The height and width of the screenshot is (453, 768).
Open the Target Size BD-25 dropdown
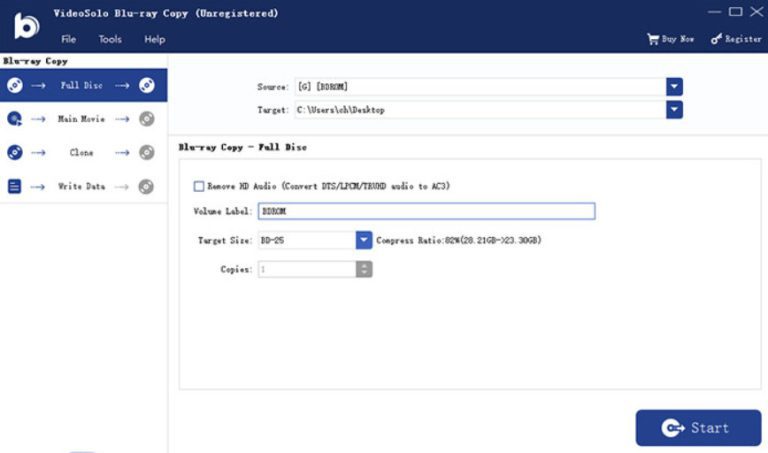[x=364, y=240]
